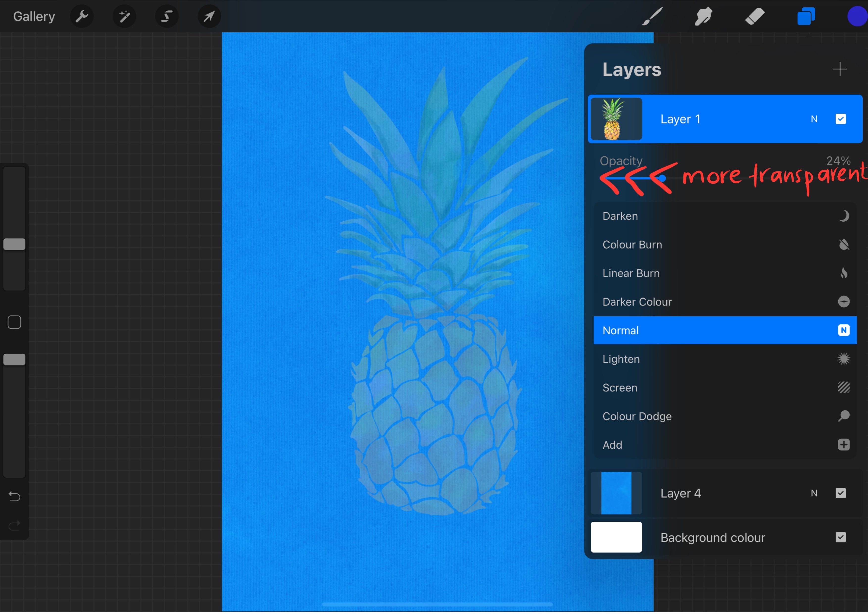
Task: Open blend mode options via Layer 4's N badge
Action: pos(814,493)
